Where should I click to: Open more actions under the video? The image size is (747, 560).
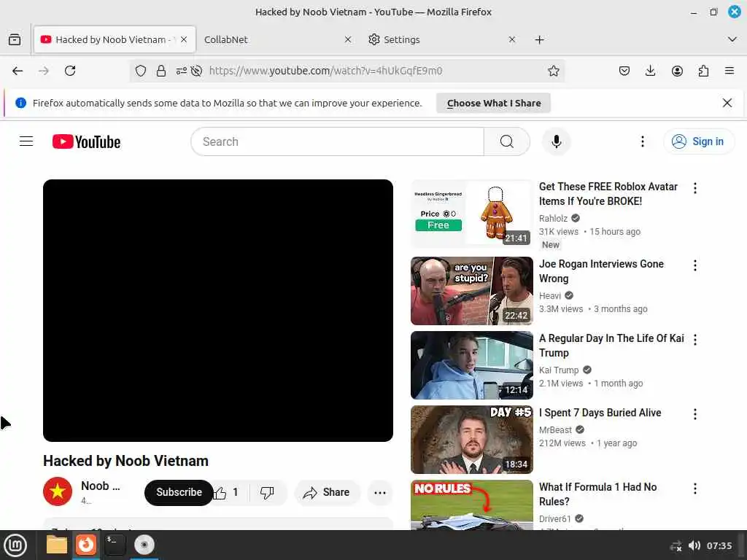pyautogui.click(x=379, y=492)
